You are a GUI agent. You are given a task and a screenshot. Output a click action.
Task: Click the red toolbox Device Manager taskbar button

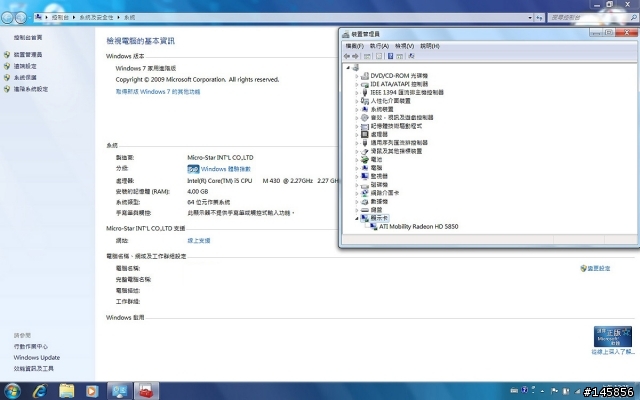click(146, 391)
